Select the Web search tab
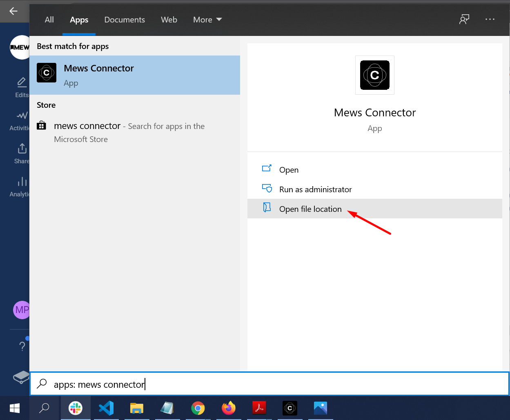The height and width of the screenshot is (420, 510). pos(169,20)
